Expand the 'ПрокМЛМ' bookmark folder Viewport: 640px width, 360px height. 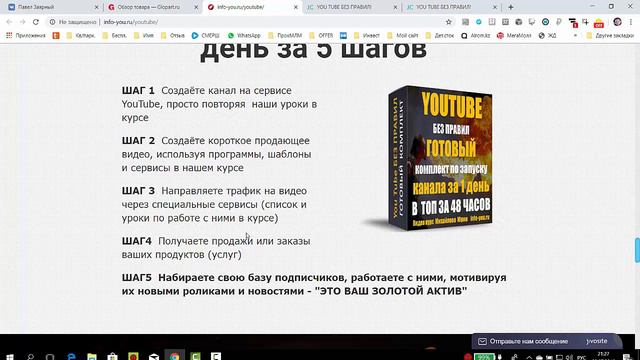pos(285,36)
